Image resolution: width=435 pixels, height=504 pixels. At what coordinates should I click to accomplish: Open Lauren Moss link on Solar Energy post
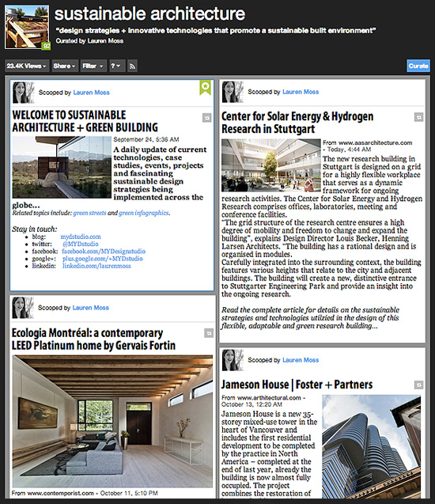(x=301, y=92)
